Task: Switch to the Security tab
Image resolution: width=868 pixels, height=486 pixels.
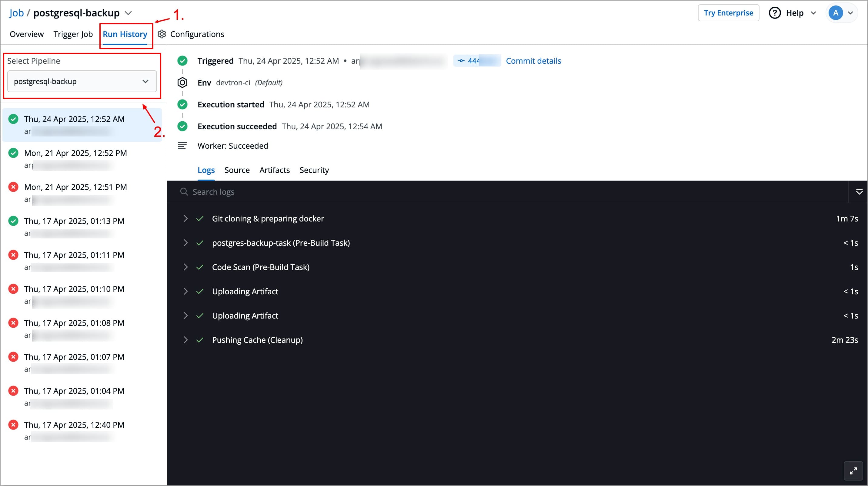Action: (x=314, y=170)
